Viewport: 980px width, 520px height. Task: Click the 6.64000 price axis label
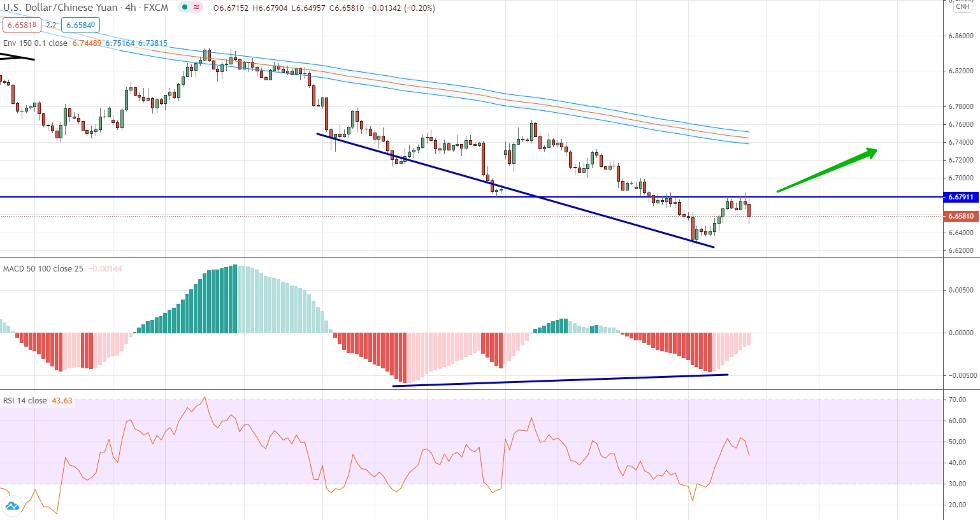960,233
